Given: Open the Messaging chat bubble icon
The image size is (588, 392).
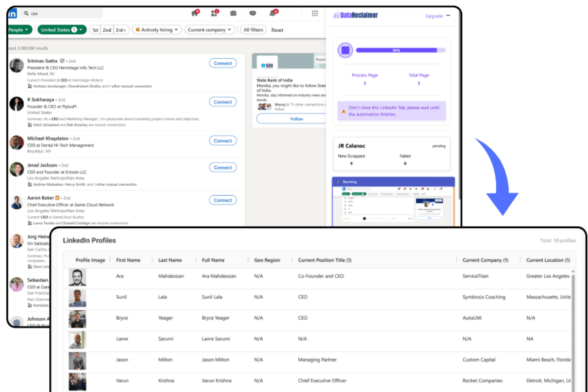Looking at the screenshot, I should 252,13.
